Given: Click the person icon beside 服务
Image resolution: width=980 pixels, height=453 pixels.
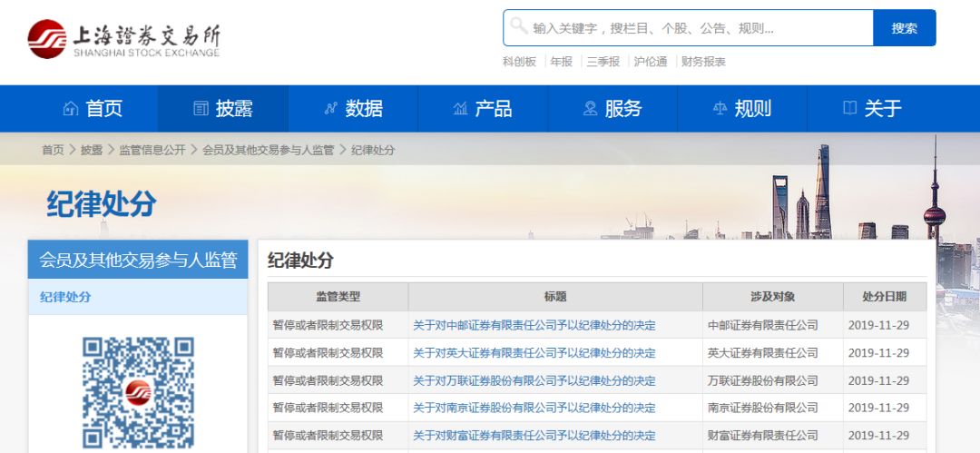Looking at the screenshot, I should point(590,108).
